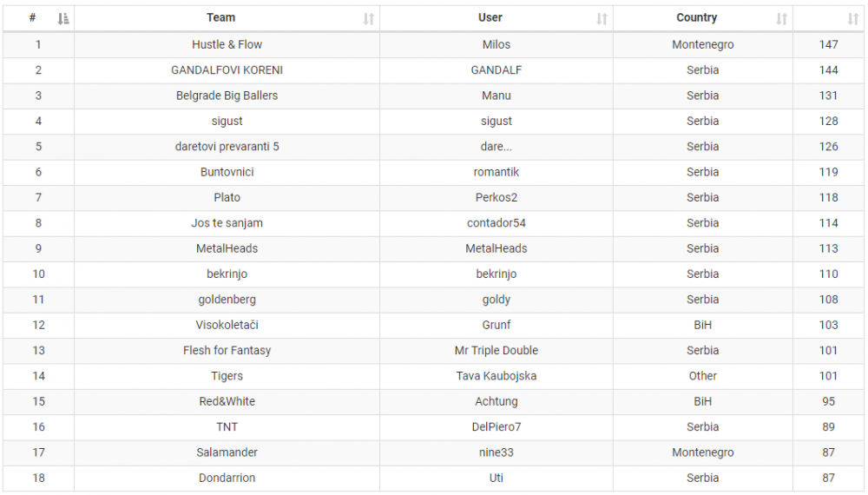Click the Red&White team cell

[227, 401]
